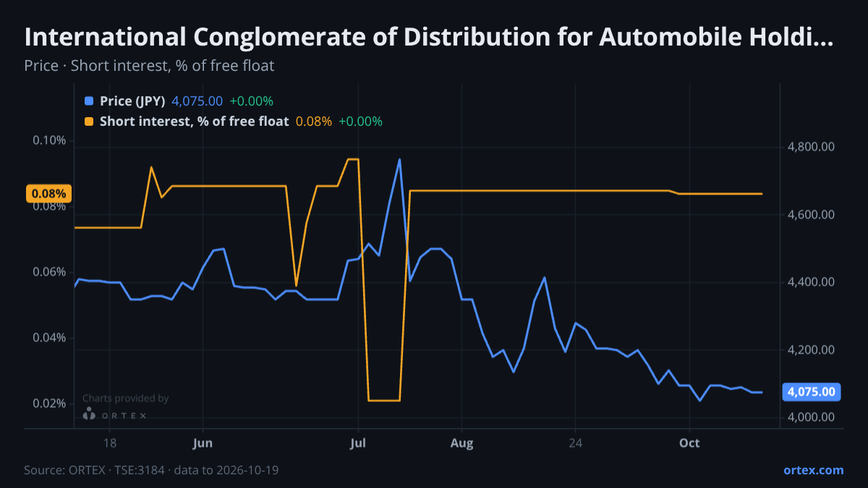This screenshot has height=488, width=868.
Task: Click the chart title heading
Action: click(429, 36)
